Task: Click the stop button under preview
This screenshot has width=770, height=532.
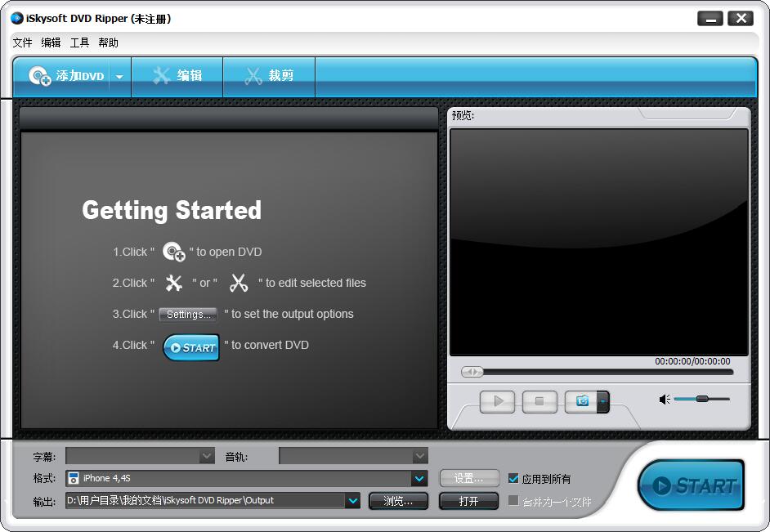Action: pos(539,401)
